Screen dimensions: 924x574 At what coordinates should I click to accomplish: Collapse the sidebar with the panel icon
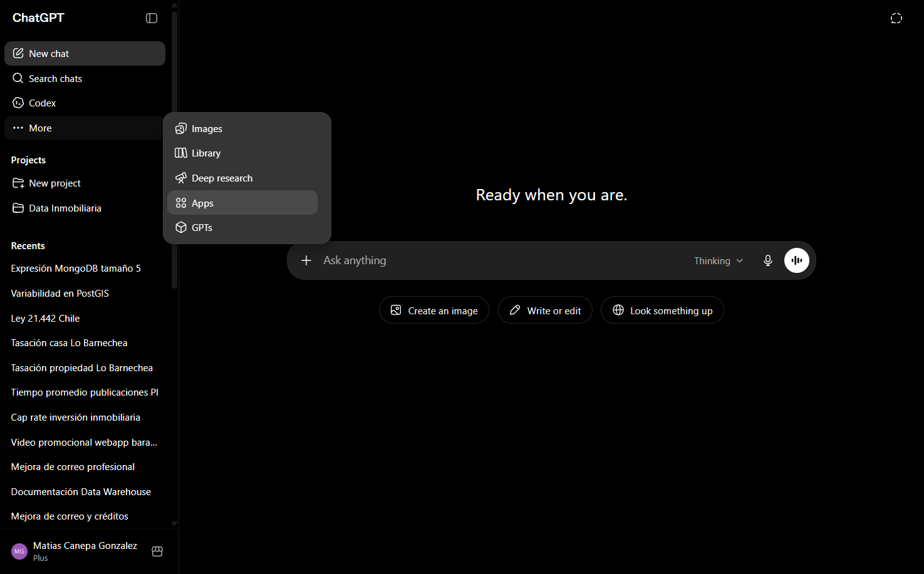click(152, 18)
